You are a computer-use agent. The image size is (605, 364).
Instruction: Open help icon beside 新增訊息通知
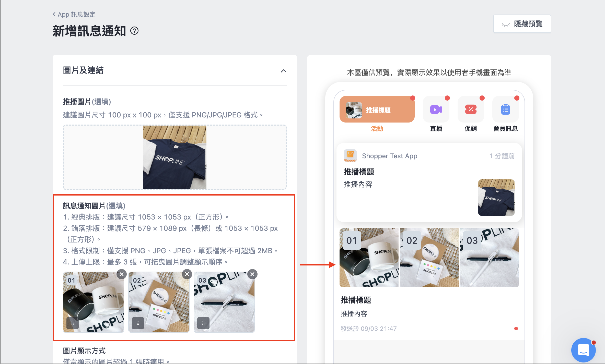point(134,31)
